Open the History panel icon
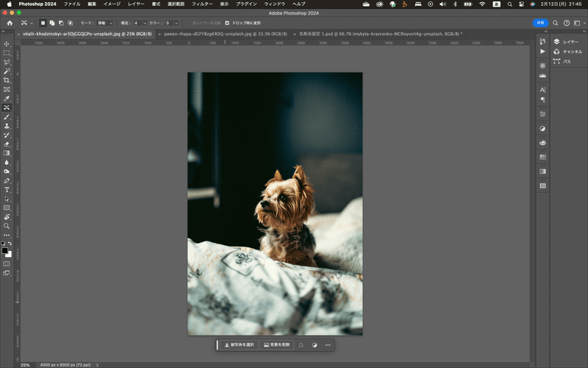Viewport: 588px width, 368px height. click(x=542, y=41)
